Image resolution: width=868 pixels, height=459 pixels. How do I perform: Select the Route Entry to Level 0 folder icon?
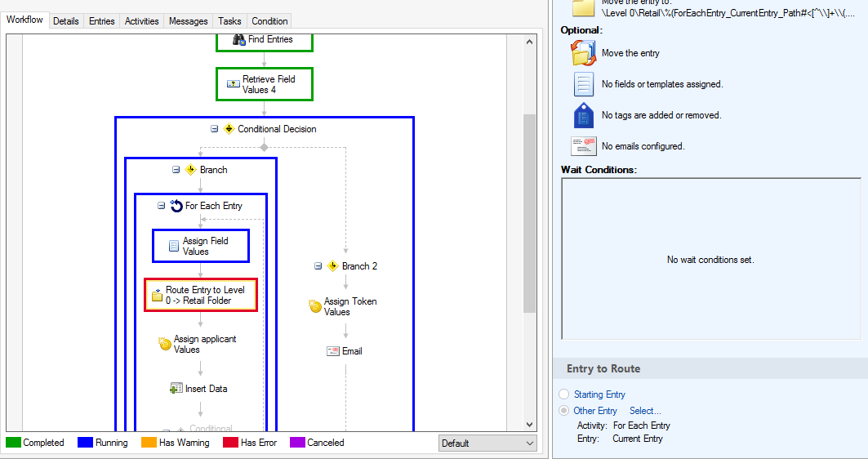coord(158,296)
